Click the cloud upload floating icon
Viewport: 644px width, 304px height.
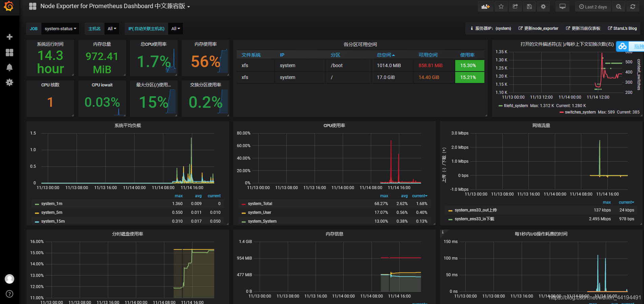point(622,46)
